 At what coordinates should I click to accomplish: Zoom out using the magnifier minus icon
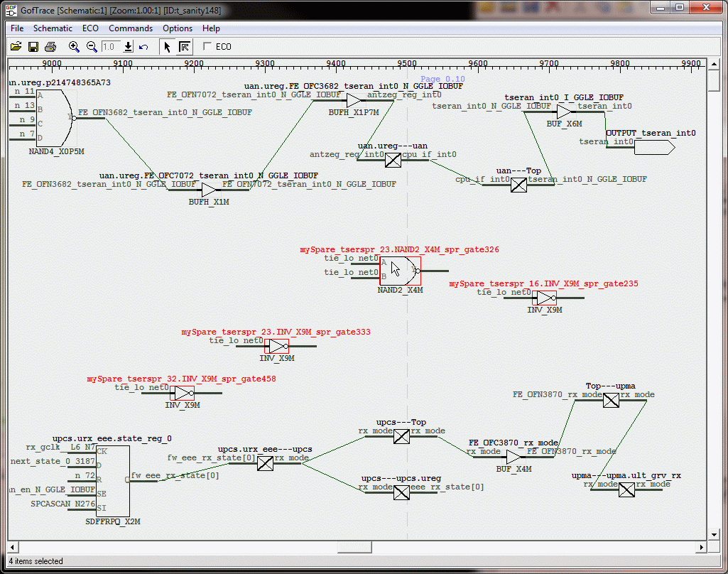92,47
